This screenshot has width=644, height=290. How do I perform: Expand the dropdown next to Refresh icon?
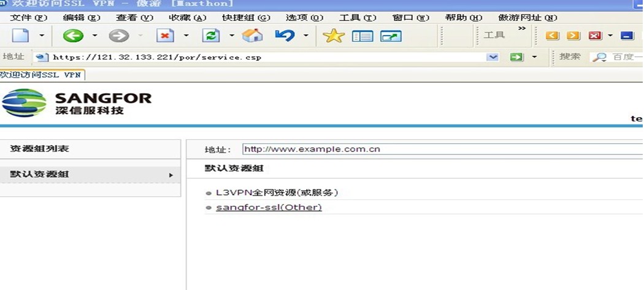click(232, 36)
